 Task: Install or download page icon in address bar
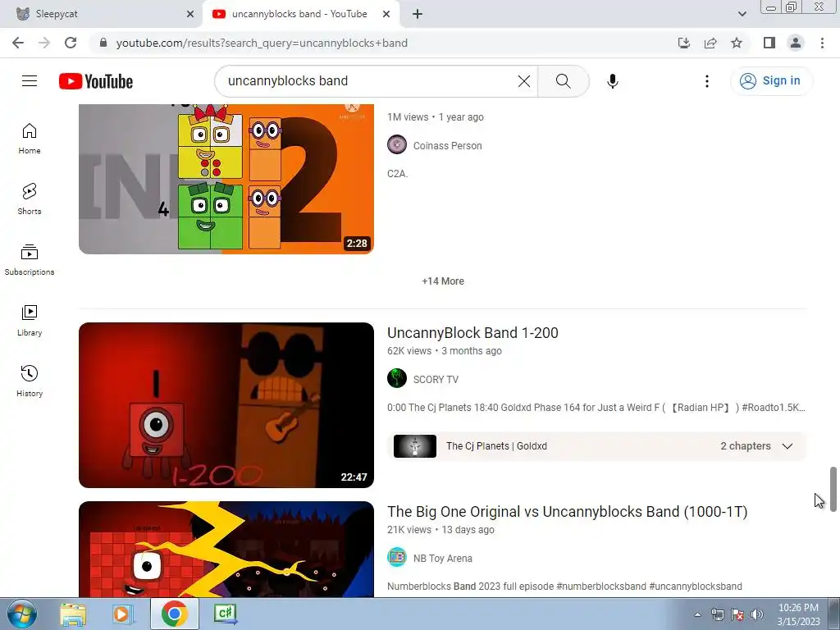point(684,43)
